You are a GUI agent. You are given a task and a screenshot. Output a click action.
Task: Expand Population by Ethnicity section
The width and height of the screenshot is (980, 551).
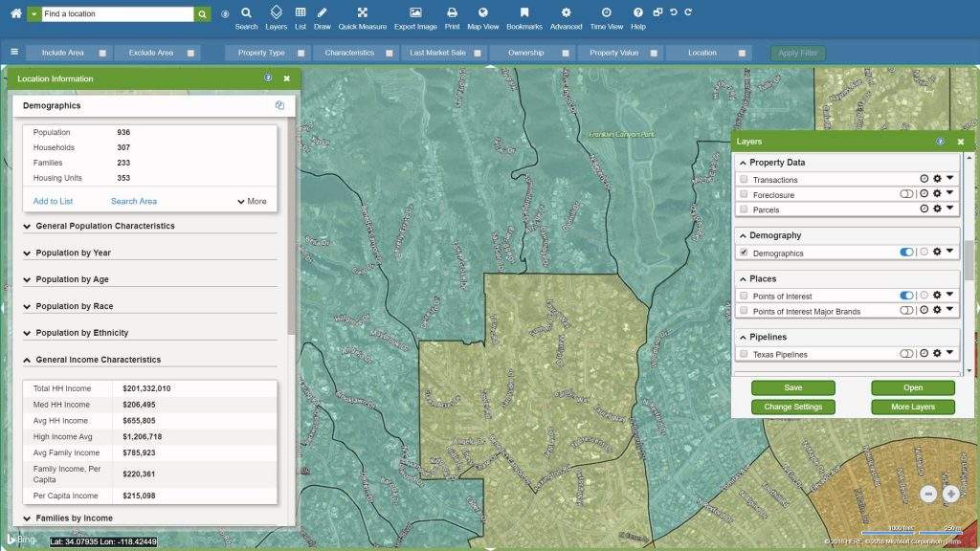[x=150, y=333]
